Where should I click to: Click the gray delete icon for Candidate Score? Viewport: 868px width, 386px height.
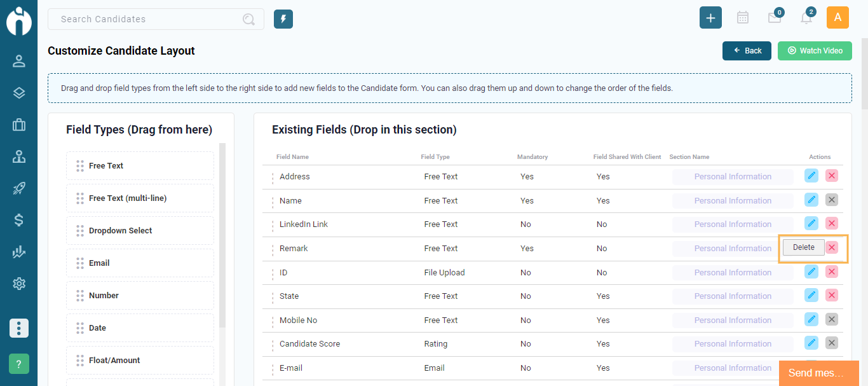point(832,343)
